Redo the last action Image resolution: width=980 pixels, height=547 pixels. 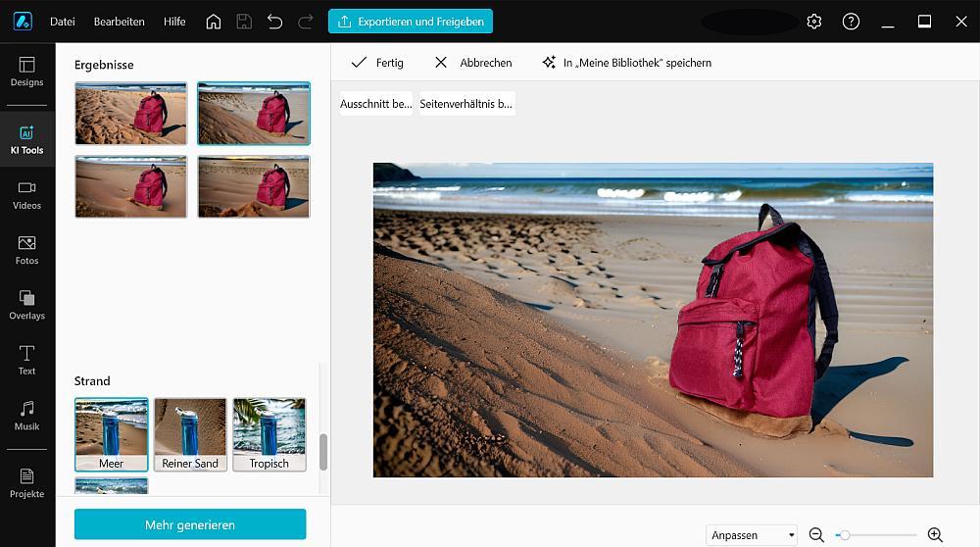pyautogui.click(x=305, y=22)
